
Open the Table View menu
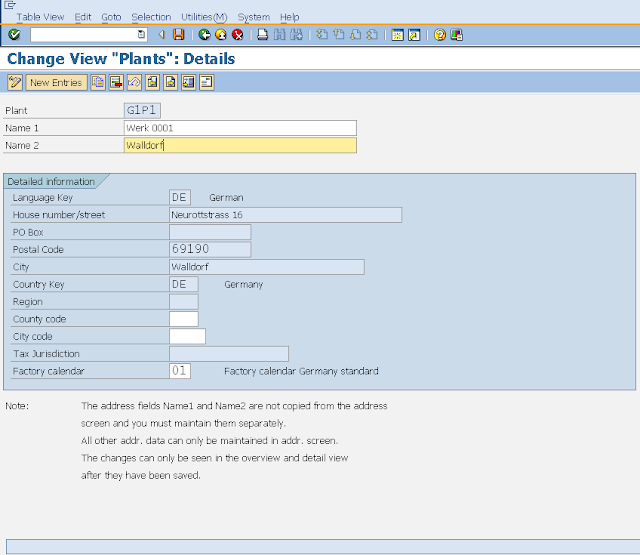coord(40,17)
